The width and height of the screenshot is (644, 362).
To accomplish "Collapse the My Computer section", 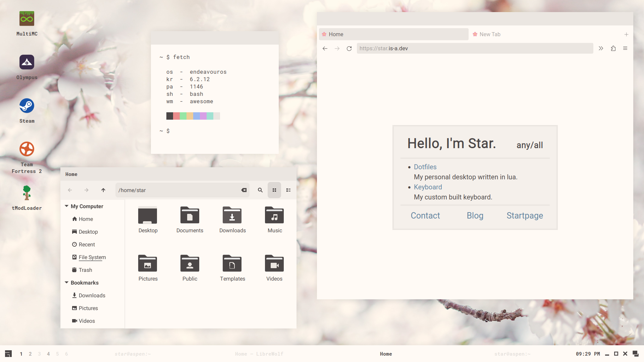I will tap(67, 206).
